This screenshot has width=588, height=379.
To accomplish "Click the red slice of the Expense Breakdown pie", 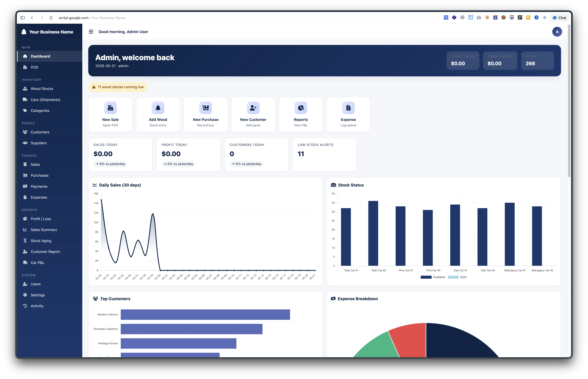I will pos(410,338).
